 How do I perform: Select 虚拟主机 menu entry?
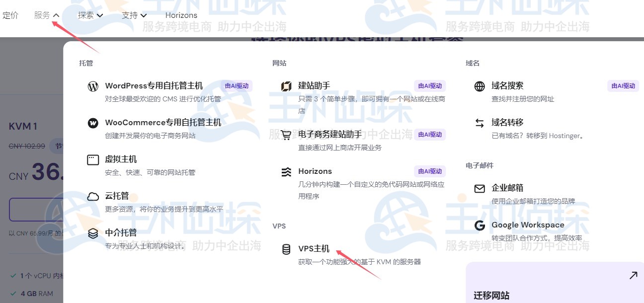121,159
